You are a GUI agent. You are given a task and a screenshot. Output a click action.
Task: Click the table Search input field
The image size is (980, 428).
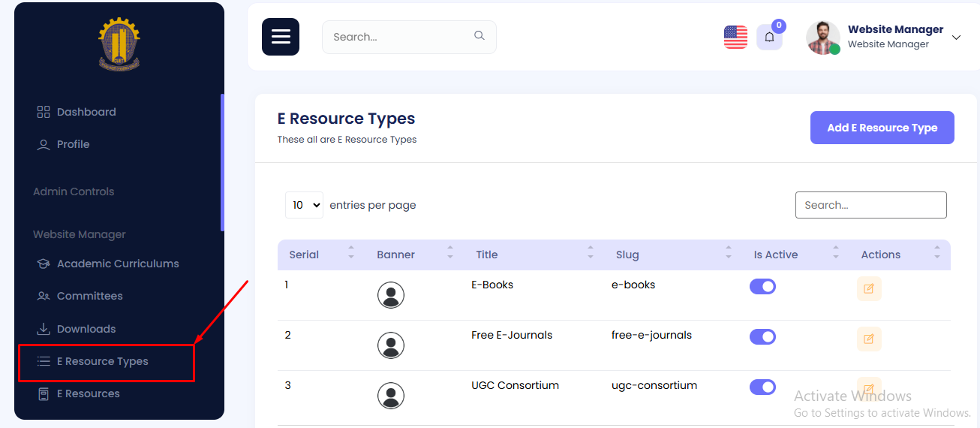[x=870, y=205]
